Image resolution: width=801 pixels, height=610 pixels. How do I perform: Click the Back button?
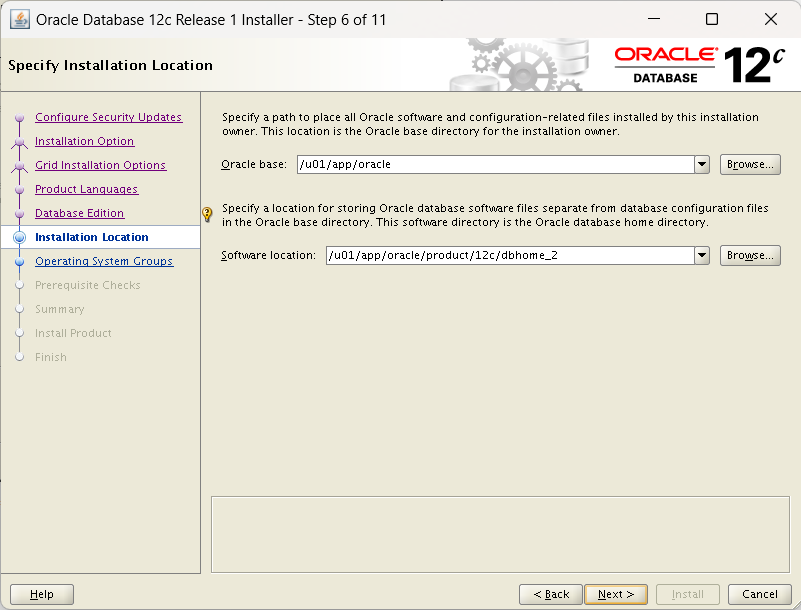551,594
